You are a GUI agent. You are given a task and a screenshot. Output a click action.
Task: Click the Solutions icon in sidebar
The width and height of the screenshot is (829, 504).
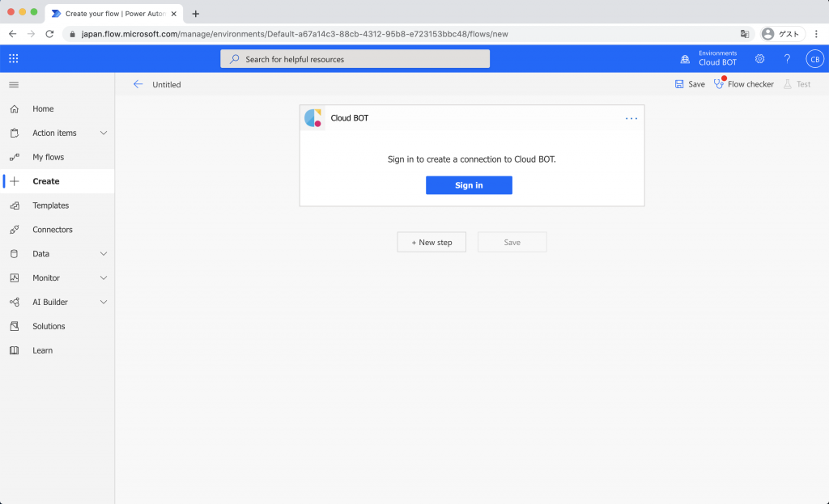click(15, 327)
